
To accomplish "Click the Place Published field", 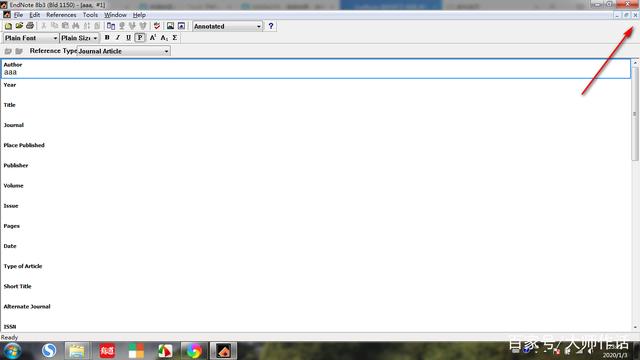I will point(316,149).
